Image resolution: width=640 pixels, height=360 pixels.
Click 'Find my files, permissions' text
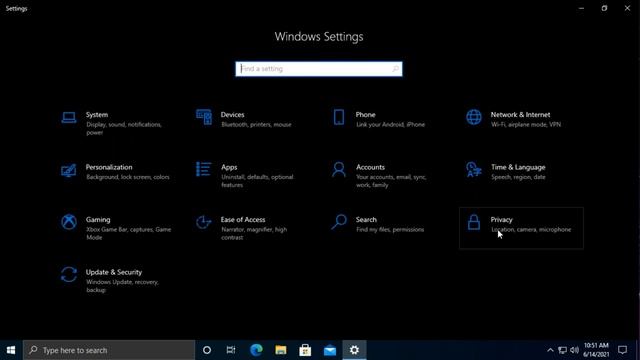[x=390, y=230]
